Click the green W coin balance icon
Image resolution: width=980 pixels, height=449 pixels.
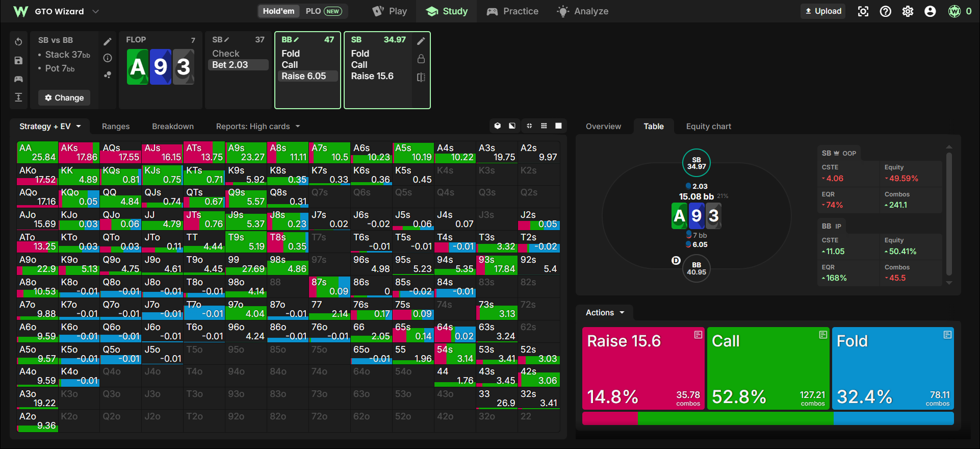pos(955,11)
